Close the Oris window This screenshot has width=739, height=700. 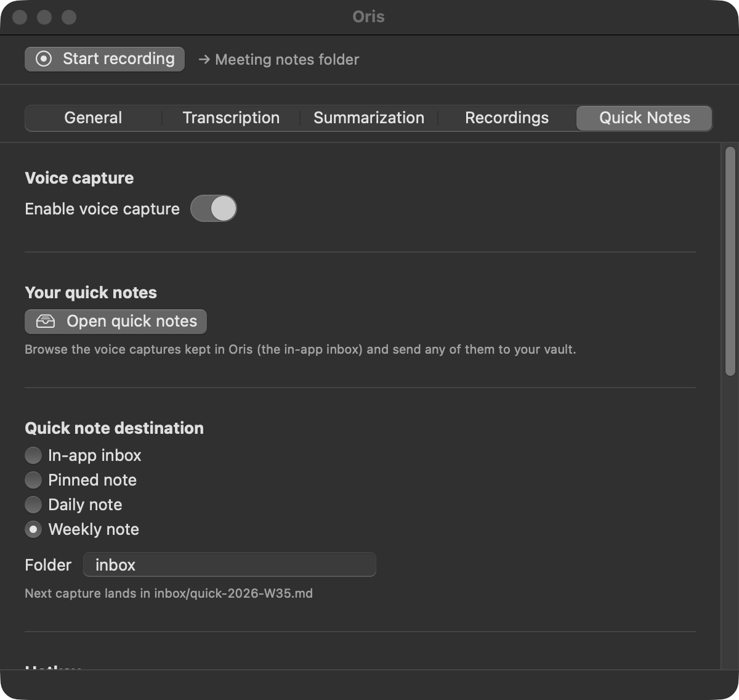pyautogui.click(x=20, y=17)
